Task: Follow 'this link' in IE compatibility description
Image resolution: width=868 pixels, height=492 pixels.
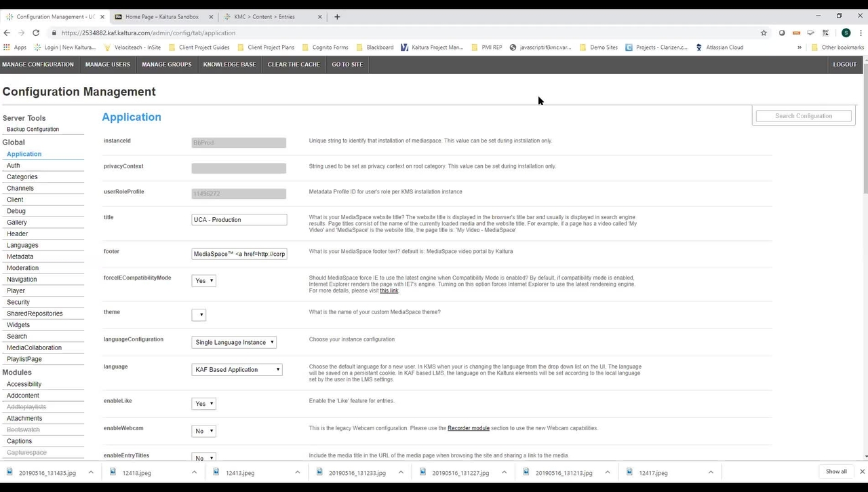Action: pyautogui.click(x=389, y=290)
